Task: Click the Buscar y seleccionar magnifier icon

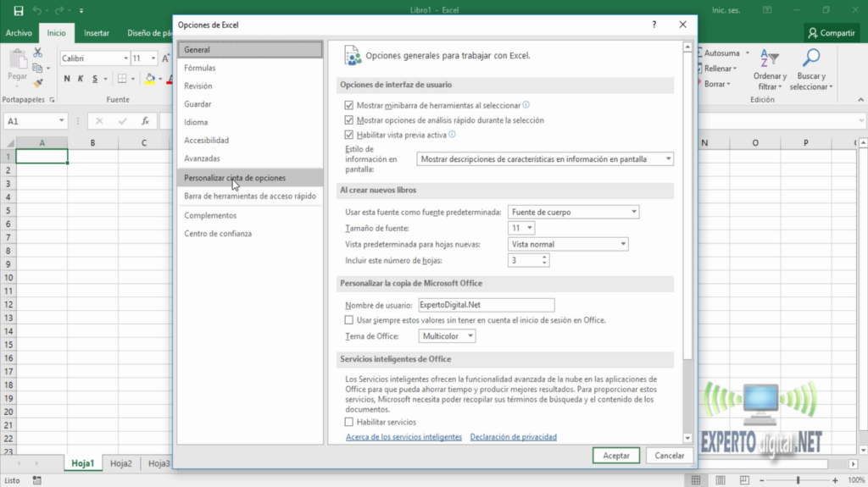Action: [x=811, y=58]
